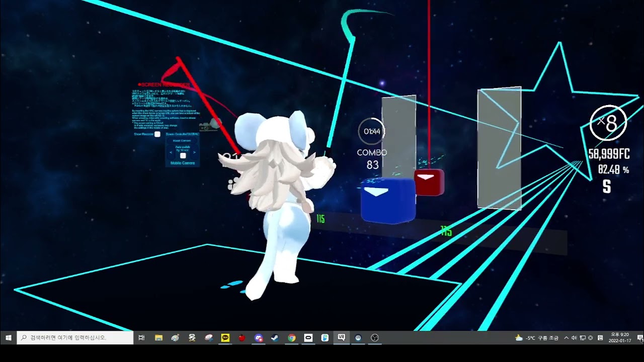Switch to previous camera with left arrow
Screen dimensions: 644x362
coord(171,152)
